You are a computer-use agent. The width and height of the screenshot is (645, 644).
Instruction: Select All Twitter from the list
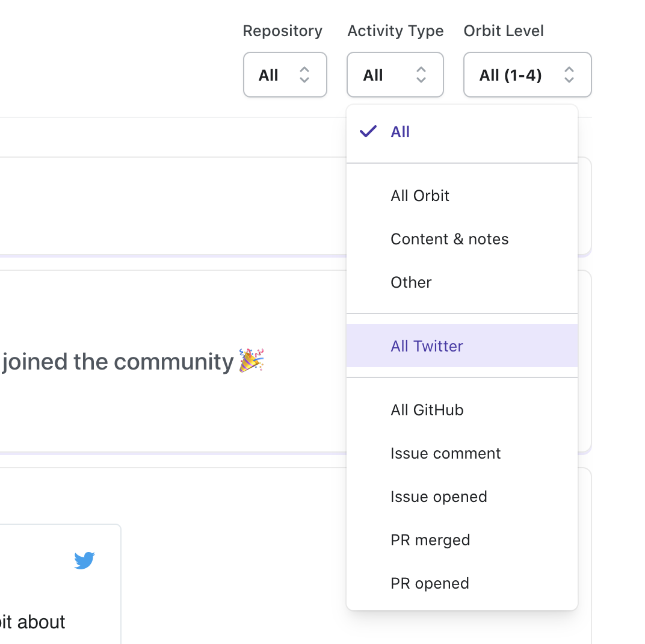click(x=462, y=345)
